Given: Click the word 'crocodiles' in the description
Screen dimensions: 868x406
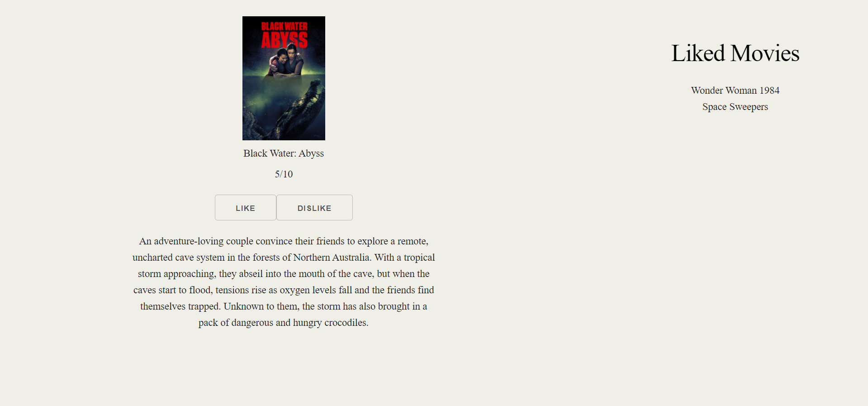Looking at the screenshot, I should click(x=345, y=323).
